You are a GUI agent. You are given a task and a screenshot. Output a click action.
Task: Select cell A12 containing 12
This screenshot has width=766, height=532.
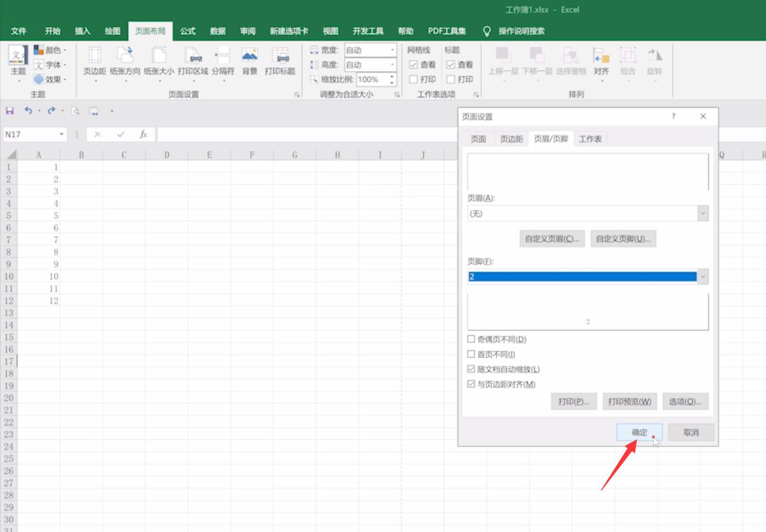(x=39, y=301)
